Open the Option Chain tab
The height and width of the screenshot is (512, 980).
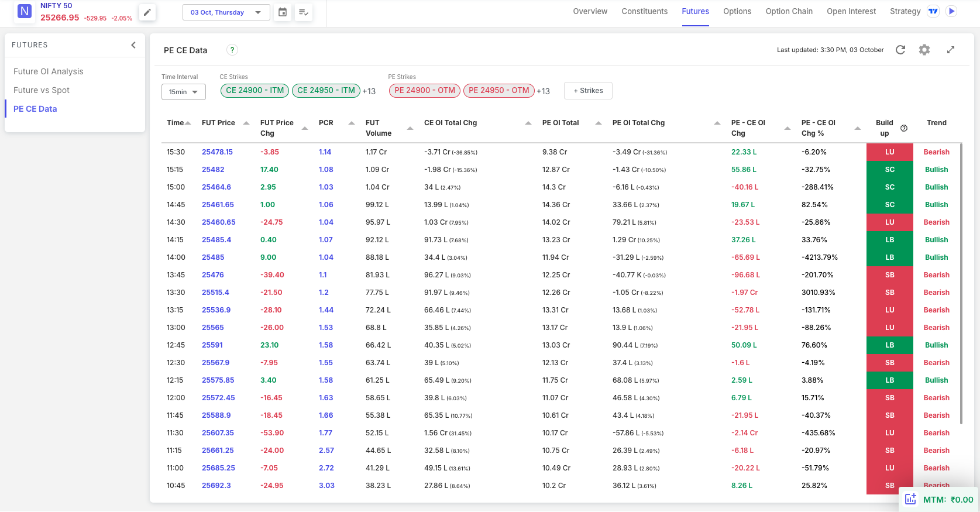pos(789,11)
